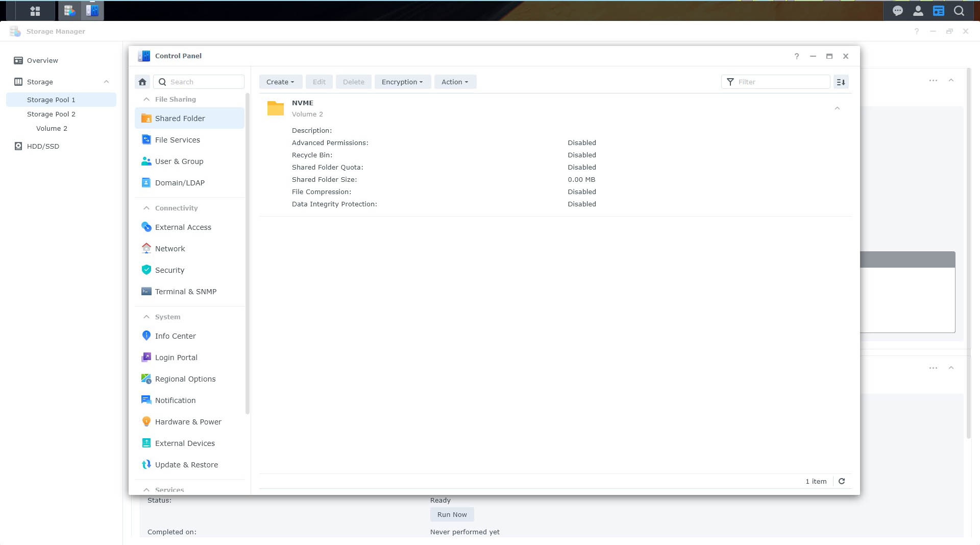Open the Encryption dropdown menu
Viewport: 980px width, 545px height.
pos(402,82)
